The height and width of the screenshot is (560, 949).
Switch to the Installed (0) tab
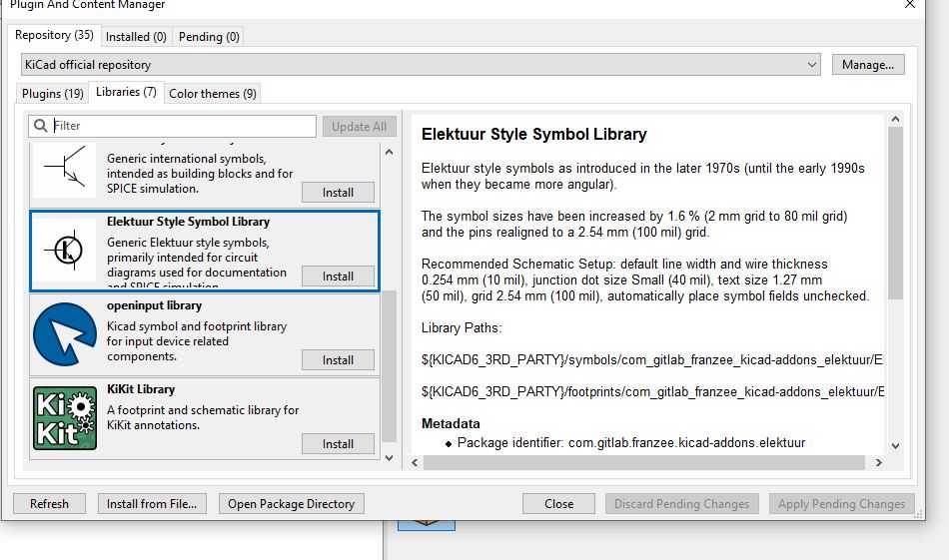coord(136,37)
